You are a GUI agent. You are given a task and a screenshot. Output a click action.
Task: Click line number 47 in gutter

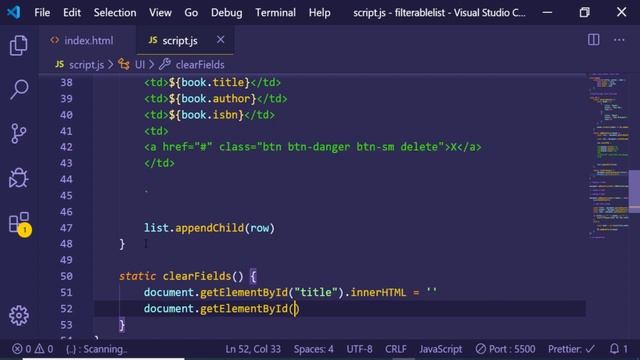point(66,228)
